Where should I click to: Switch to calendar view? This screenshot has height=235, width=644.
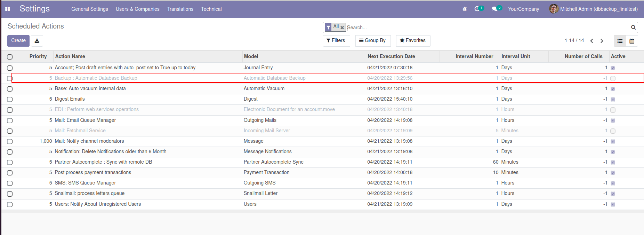pyautogui.click(x=632, y=41)
